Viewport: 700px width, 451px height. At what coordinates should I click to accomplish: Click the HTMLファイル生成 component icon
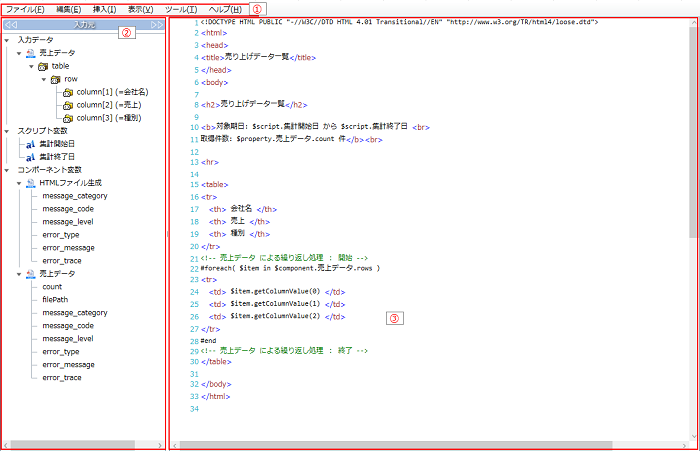pyautogui.click(x=30, y=183)
